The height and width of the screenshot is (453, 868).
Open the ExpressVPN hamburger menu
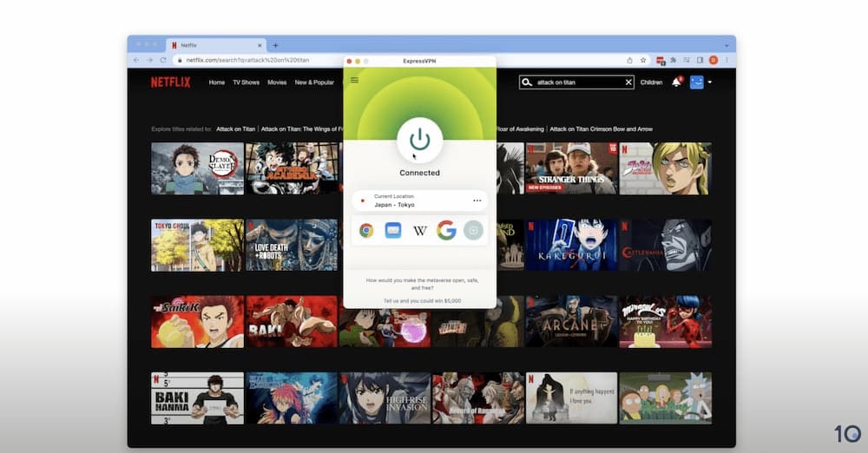(354, 81)
